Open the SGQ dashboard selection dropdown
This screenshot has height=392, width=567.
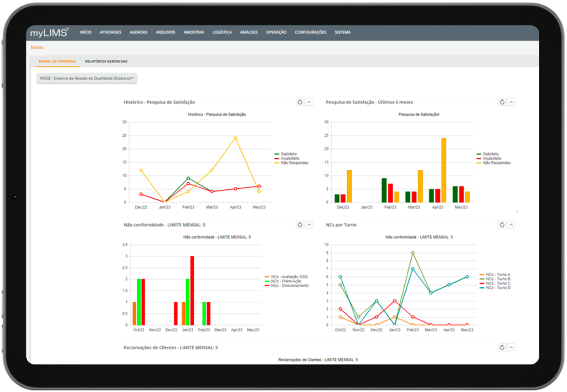87,78
